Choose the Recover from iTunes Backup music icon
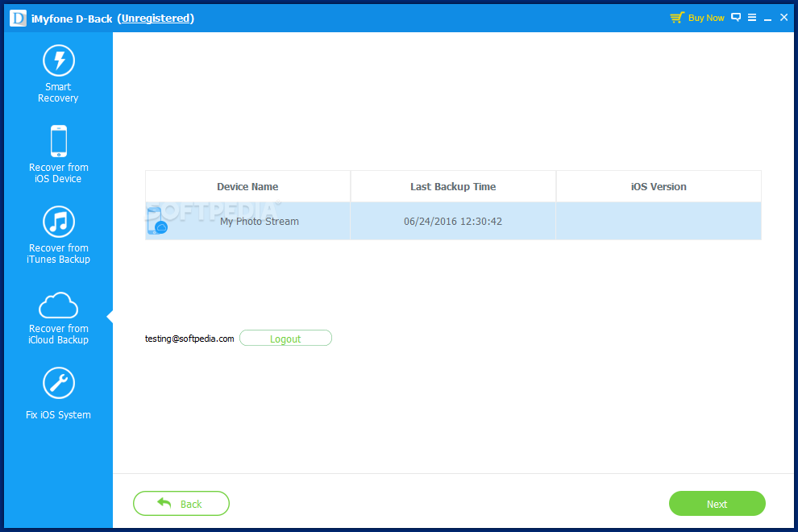The image size is (798, 532). click(59, 222)
